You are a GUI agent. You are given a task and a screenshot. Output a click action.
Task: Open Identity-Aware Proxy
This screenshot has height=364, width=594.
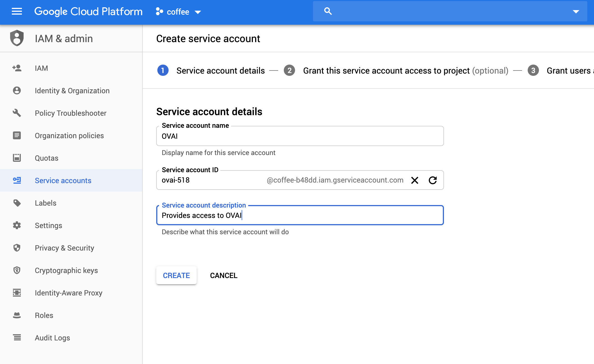coord(71,293)
